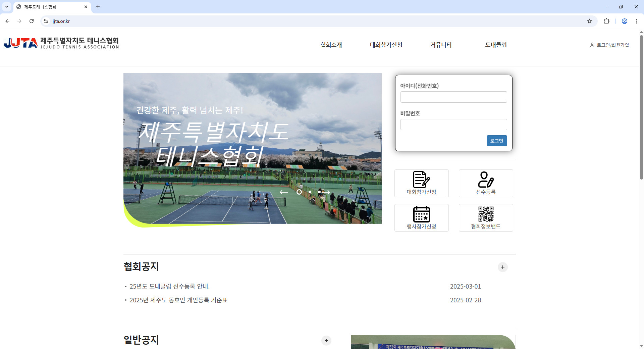This screenshot has width=644, height=349.
Task: Open the 협회정보밴드 QR code icon
Action: click(486, 218)
